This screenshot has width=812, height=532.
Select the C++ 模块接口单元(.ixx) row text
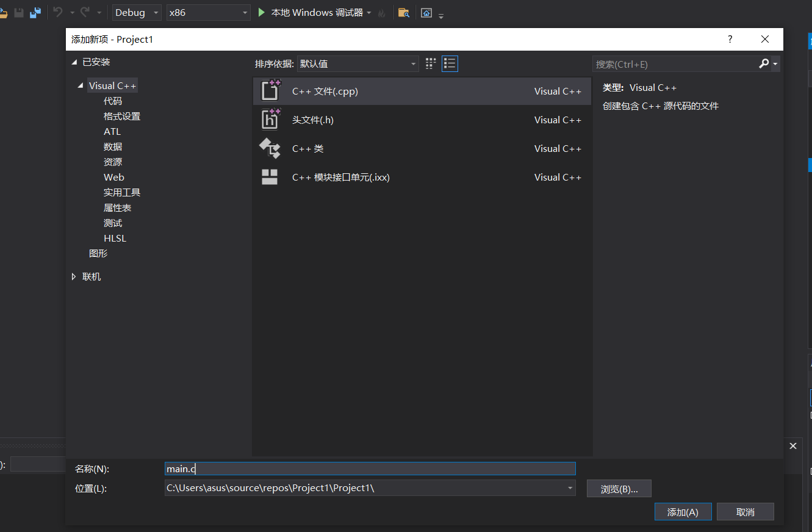click(341, 178)
